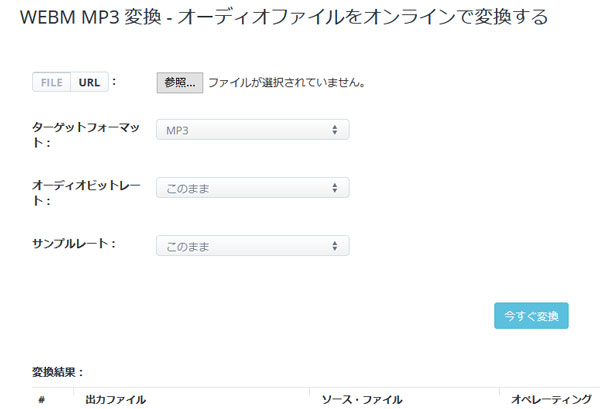Viewport: 600px width, 409px height.
Task: Open the MP3 target format dropdown
Action: tap(252, 130)
